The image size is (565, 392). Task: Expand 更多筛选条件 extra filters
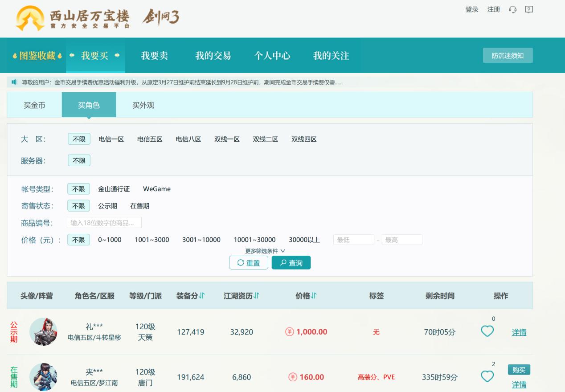coord(263,251)
